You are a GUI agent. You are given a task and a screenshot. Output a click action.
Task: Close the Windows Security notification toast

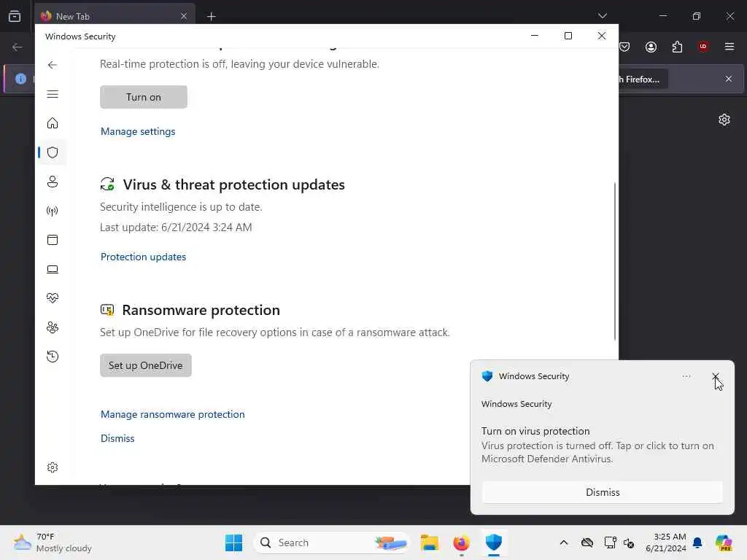716,376
